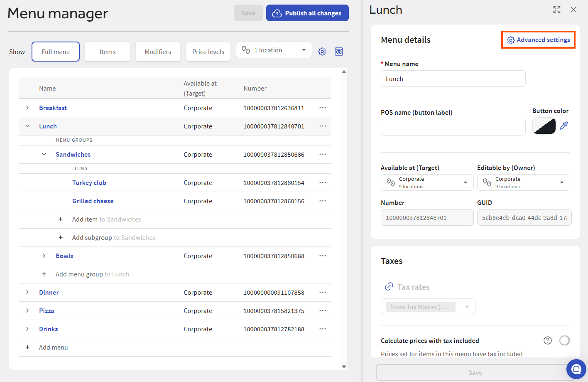
Task: Open Advanced settings link
Action: pyautogui.click(x=539, y=40)
